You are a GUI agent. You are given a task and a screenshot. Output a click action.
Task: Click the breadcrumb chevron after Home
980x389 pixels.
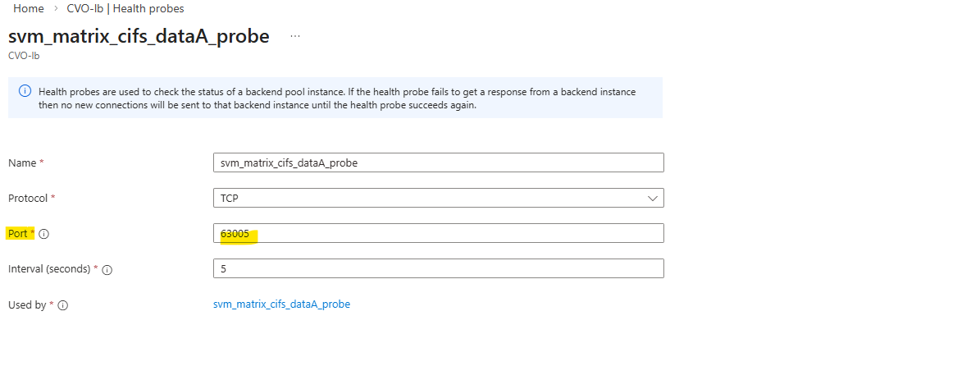(x=56, y=9)
